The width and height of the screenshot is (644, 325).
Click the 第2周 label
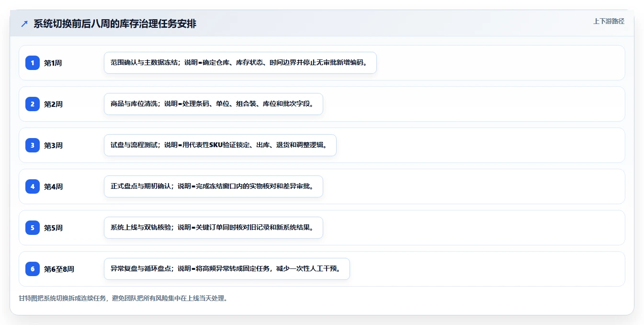point(53,104)
